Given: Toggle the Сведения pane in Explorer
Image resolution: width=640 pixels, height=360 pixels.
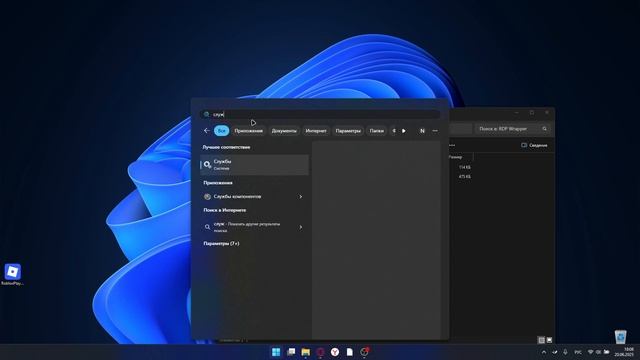Looking at the screenshot, I should coord(534,145).
